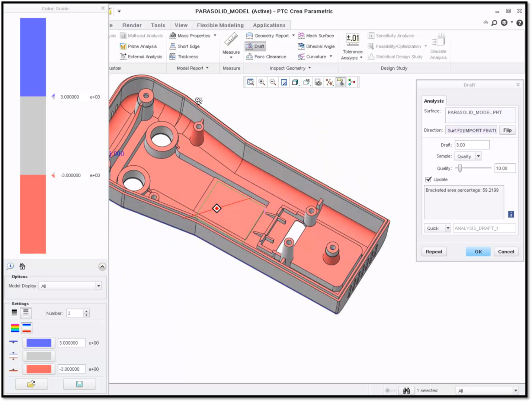Expand the Geometry Report dropdown arrow
Image resolution: width=532 pixels, height=402 pixels.
(293, 36)
